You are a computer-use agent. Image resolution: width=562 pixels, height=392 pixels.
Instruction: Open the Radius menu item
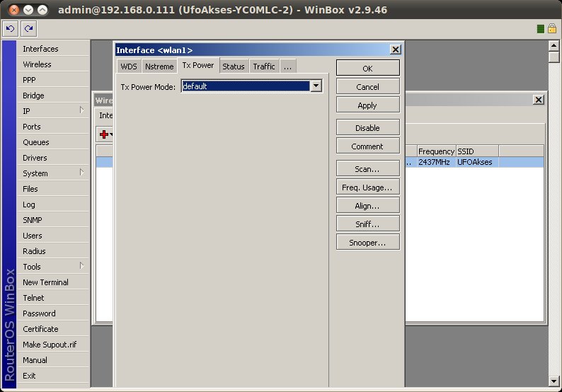coord(53,250)
